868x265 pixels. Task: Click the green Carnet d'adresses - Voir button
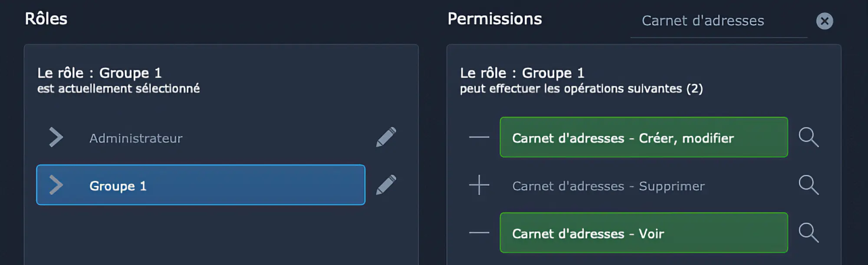644,233
